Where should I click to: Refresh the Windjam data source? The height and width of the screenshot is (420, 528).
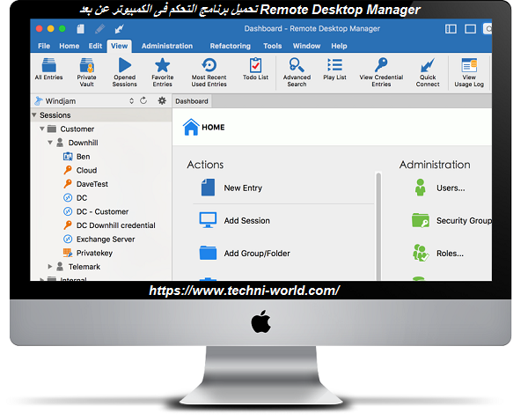[143, 100]
